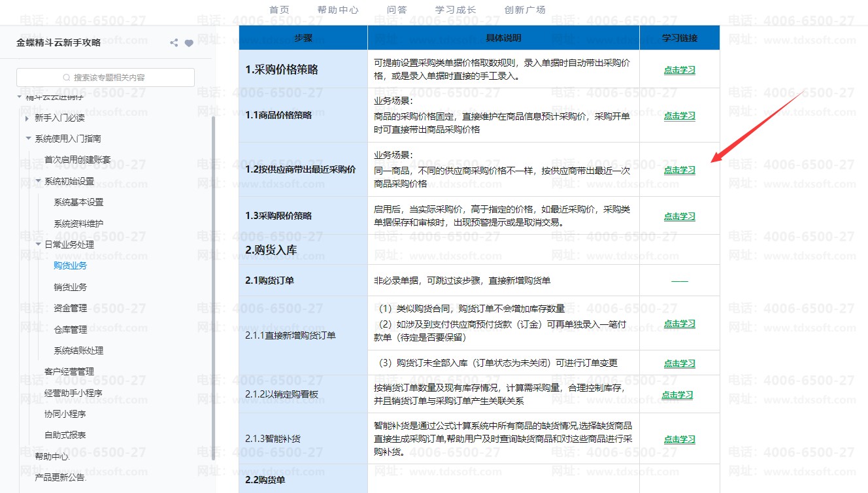
Task: Select 销货业务 in the sidebar tree
Action: point(70,287)
